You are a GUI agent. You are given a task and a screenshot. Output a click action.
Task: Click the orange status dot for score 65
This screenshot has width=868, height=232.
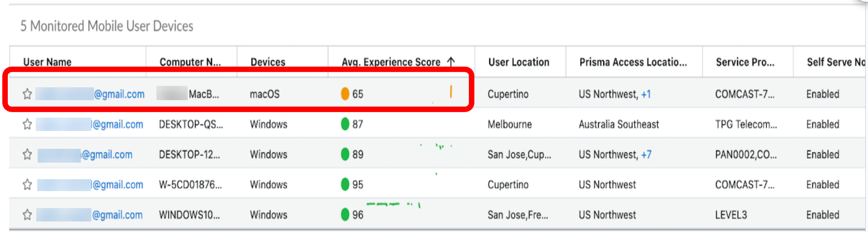[x=345, y=94]
